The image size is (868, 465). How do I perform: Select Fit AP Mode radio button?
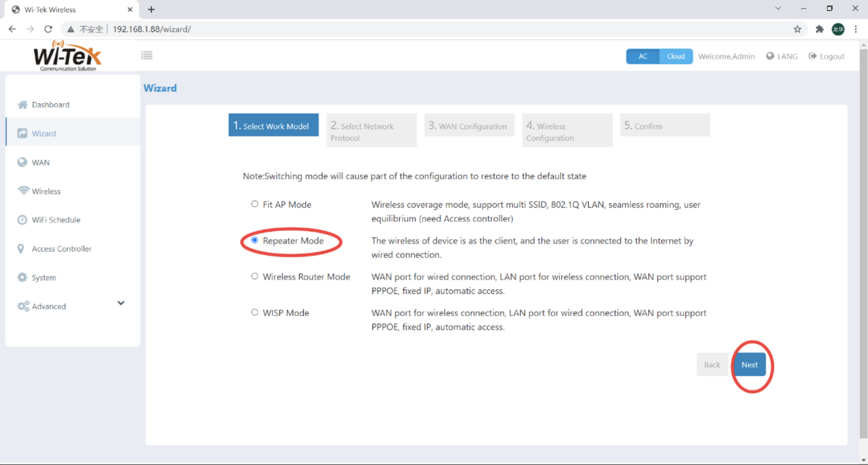pyautogui.click(x=255, y=204)
